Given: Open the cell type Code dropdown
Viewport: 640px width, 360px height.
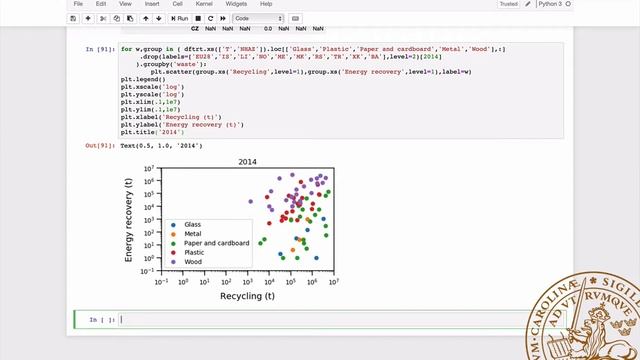Looking at the screenshot, I should coord(258,18).
